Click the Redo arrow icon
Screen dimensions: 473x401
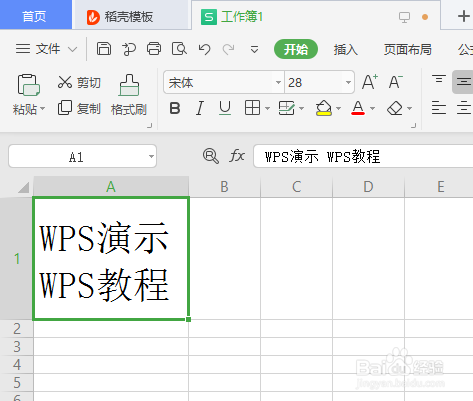(229, 49)
